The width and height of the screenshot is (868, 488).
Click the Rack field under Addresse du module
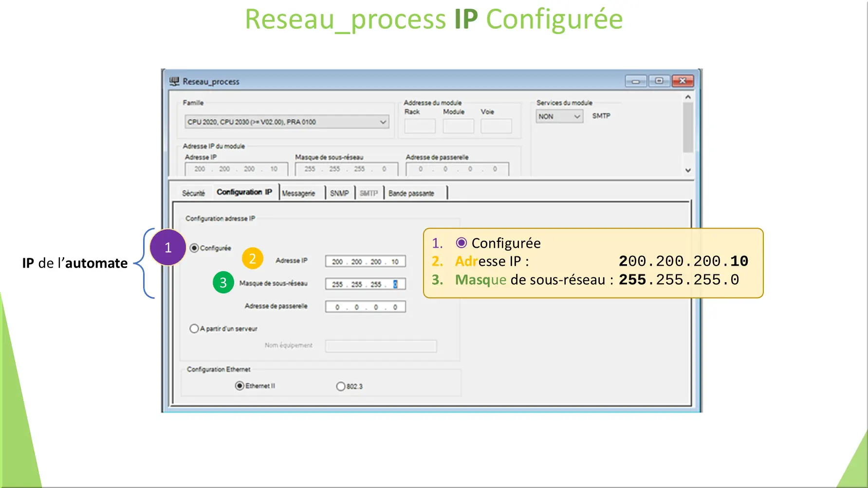click(419, 126)
